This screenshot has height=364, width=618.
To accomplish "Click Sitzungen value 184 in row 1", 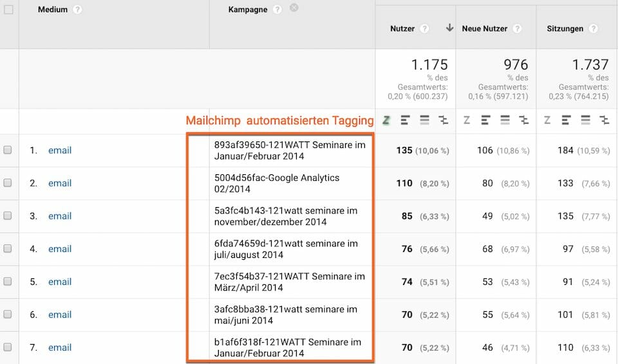I will (565, 150).
